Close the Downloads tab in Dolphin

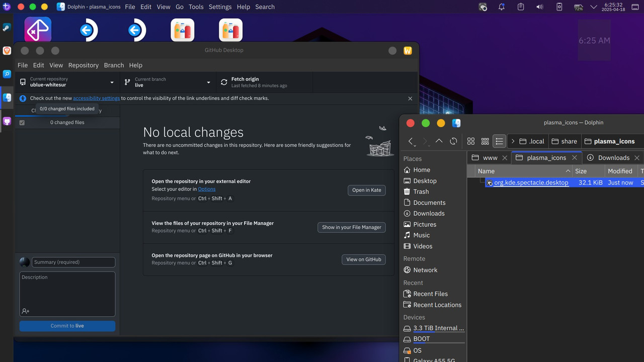[637, 158]
